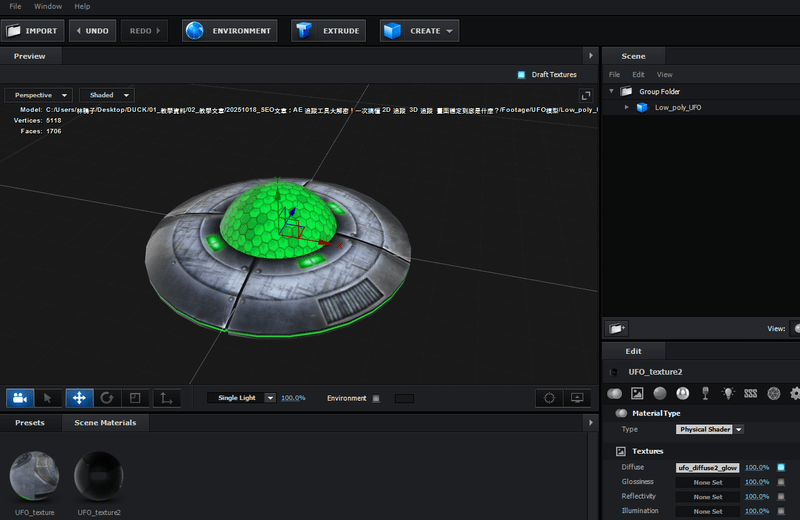Image resolution: width=800 pixels, height=520 pixels.
Task: Open the Perspective view dropdown
Action: (37, 95)
